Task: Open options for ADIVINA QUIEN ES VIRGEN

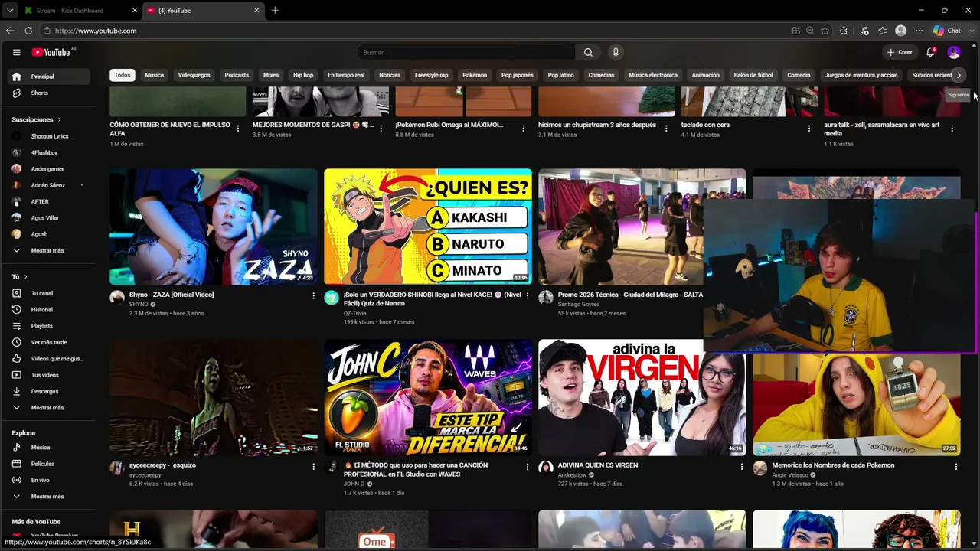Action: [x=742, y=466]
